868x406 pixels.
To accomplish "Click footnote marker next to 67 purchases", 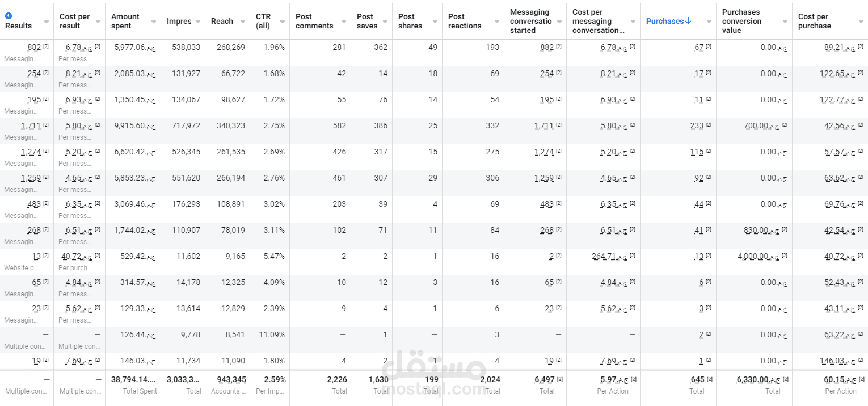I will 709,47.
